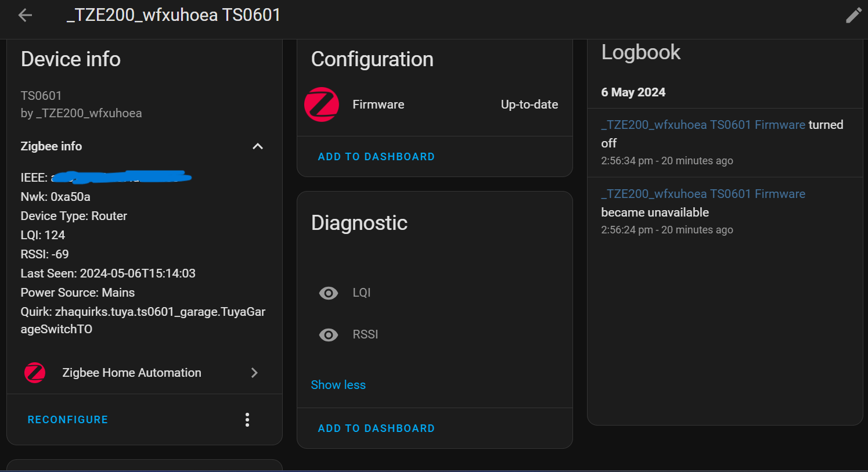This screenshot has width=868, height=472.
Task: Open Zigbee Home Automation integration arrow
Action: 254,373
